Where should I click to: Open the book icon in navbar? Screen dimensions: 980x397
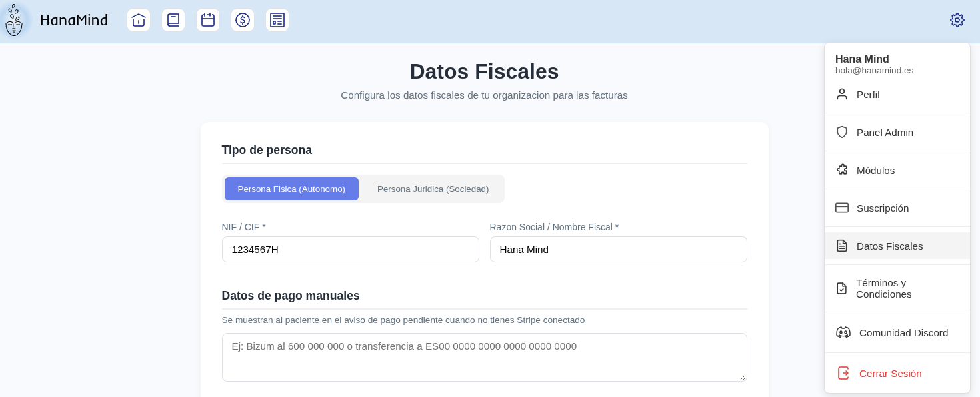pyautogui.click(x=173, y=20)
